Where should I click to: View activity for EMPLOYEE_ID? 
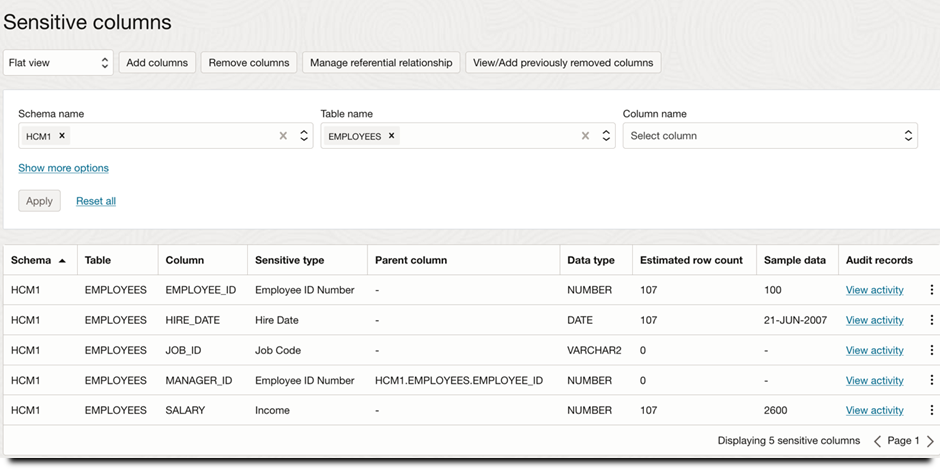(875, 290)
